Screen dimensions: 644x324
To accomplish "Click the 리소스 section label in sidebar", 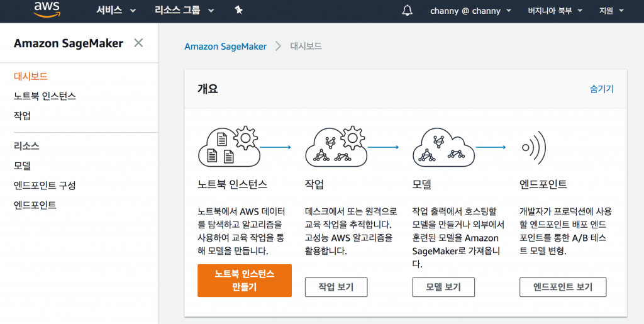I will click(x=26, y=146).
